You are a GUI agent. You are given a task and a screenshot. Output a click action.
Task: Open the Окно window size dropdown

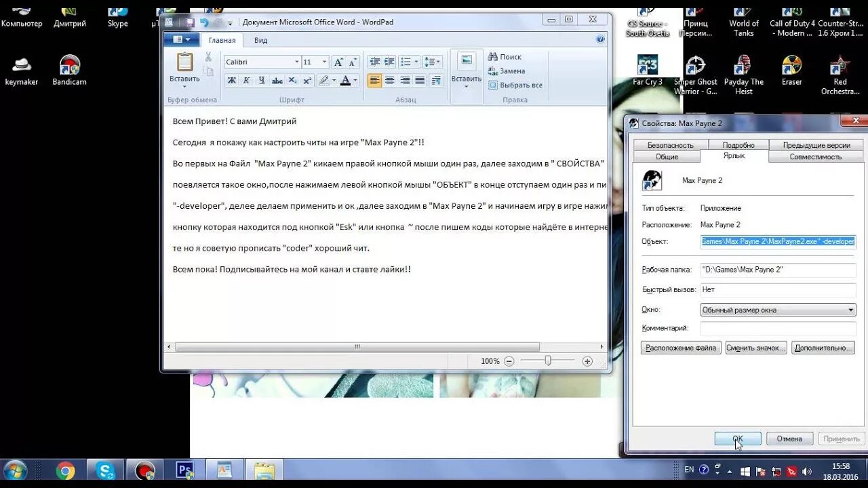(x=778, y=310)
